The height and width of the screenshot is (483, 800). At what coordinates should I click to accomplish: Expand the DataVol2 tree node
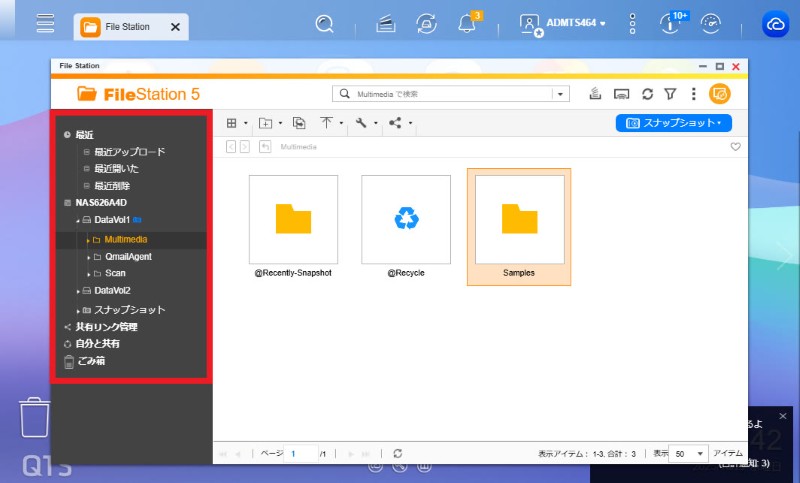79,290
